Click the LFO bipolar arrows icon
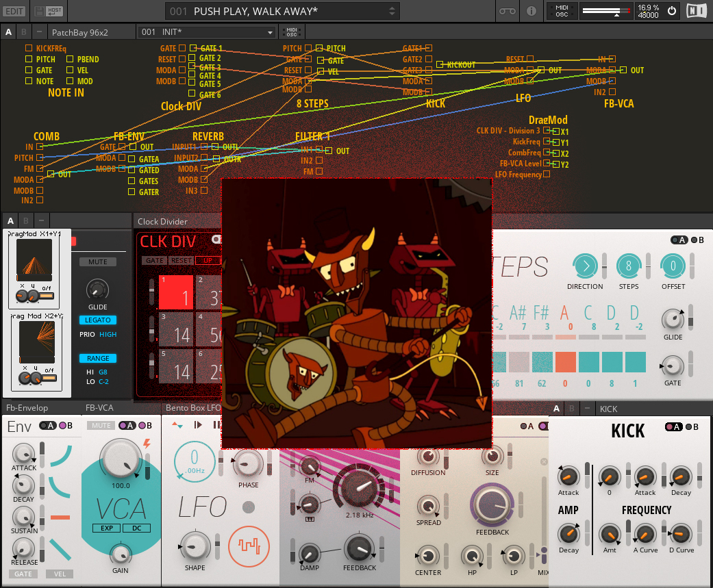 coord(177,425)
